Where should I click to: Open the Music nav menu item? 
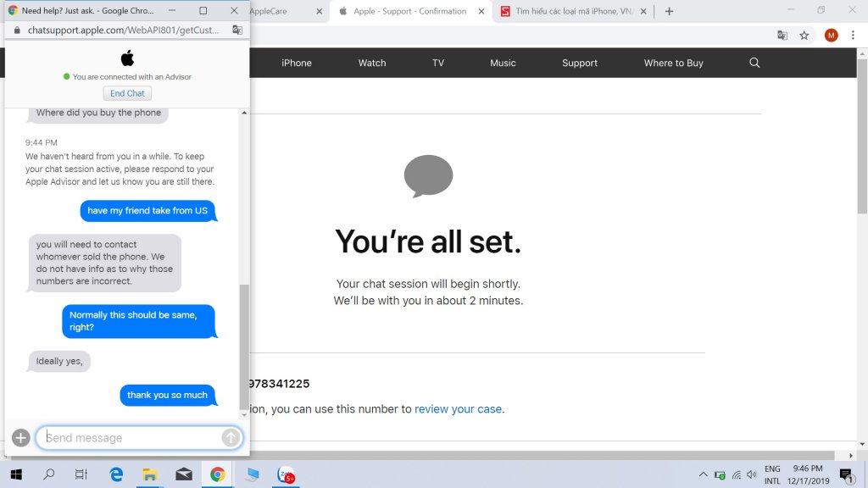[503, 63]
